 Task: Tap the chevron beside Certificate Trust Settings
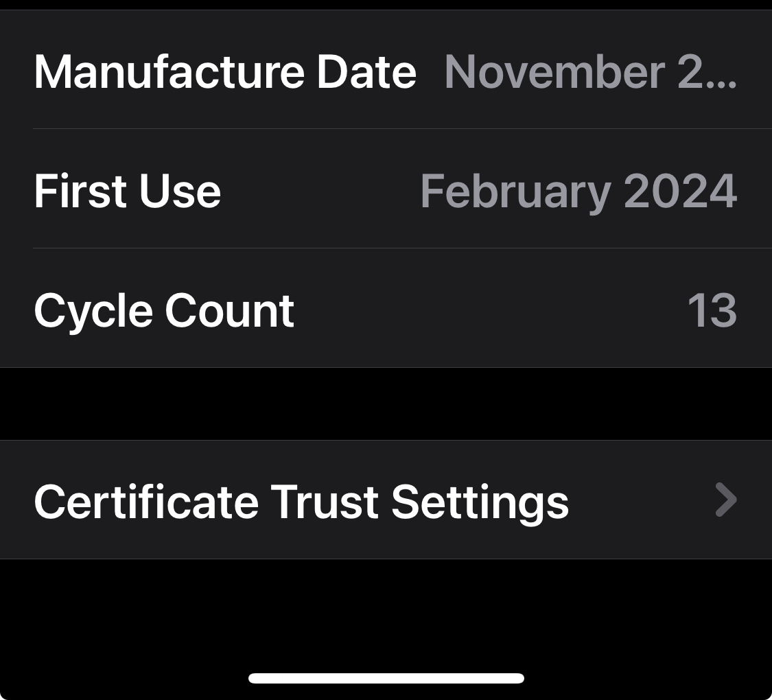(x=725, y=500)
